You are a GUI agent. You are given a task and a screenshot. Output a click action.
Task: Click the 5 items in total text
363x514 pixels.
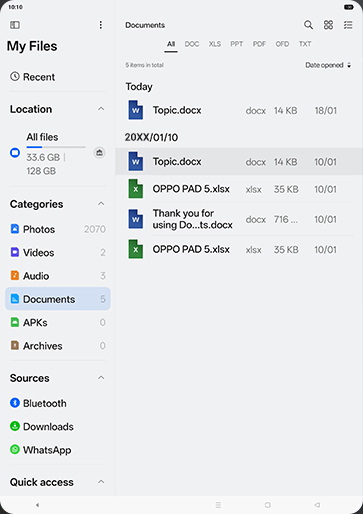[144, 65]
